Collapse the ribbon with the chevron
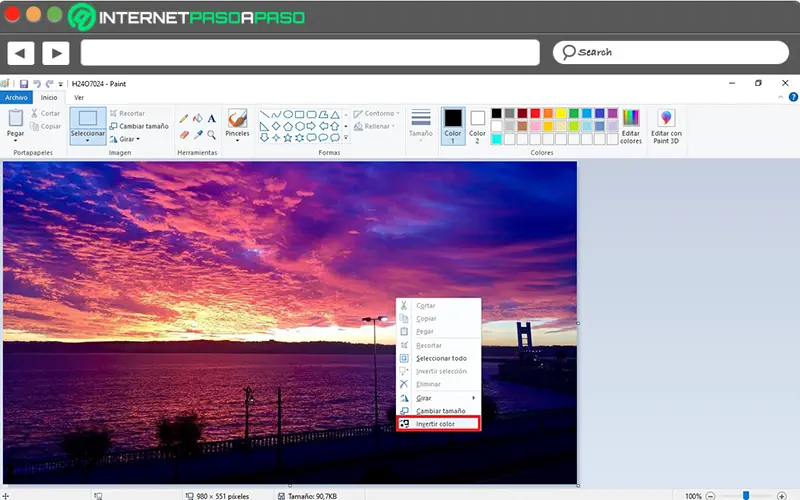 781,97
